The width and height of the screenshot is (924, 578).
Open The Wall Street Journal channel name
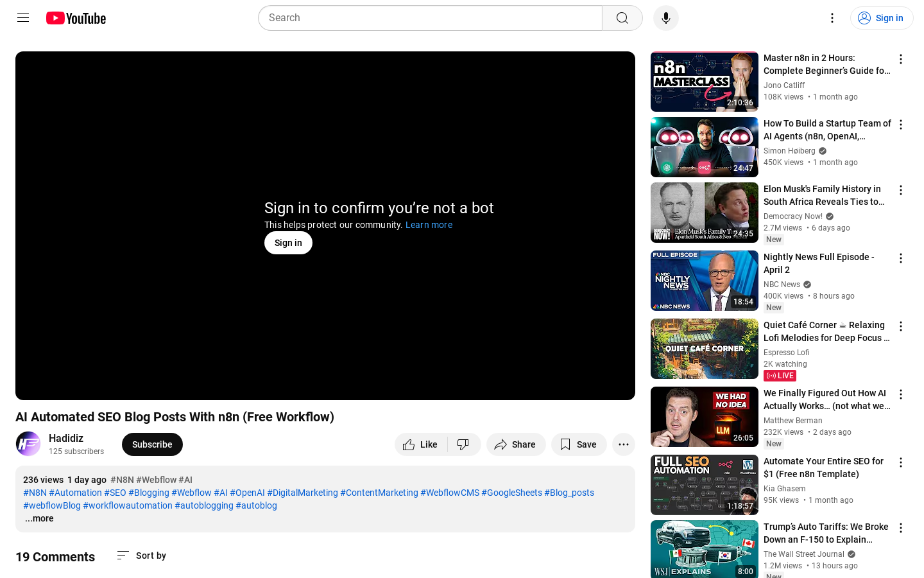pyautogui.click(x=804, y=554)
